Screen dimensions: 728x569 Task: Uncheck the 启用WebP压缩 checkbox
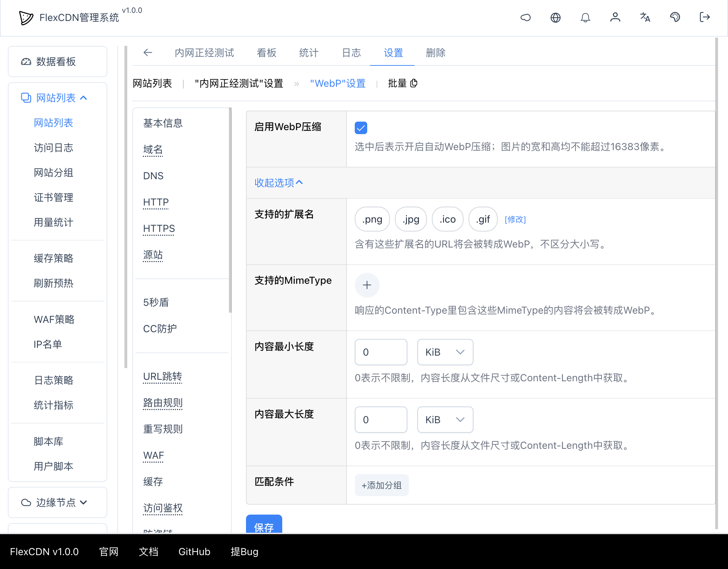pyautogui.click(x=361, y=128)
